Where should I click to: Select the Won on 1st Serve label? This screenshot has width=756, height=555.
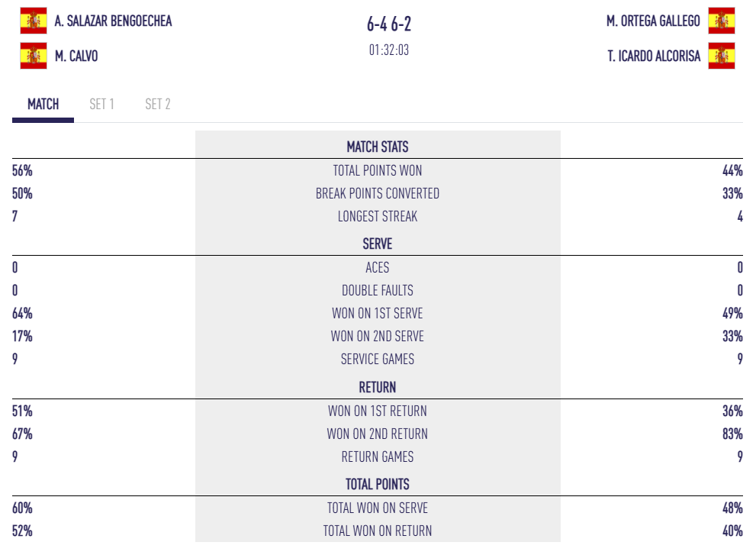pos(378,314)
